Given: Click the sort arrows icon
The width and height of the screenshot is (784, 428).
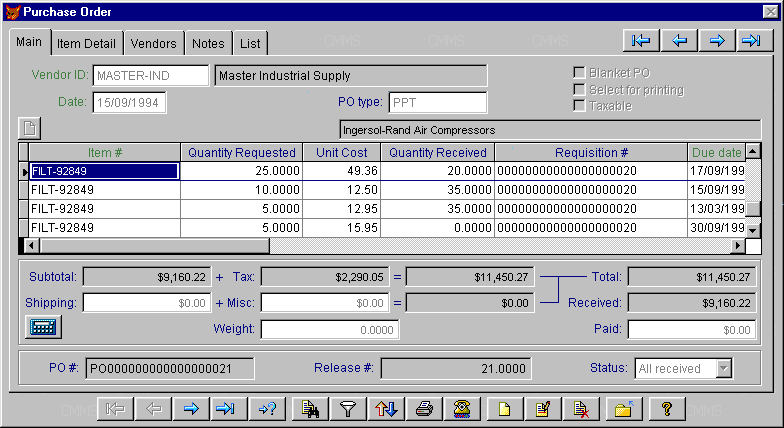Looking at the screenshot, I should 386,408.
